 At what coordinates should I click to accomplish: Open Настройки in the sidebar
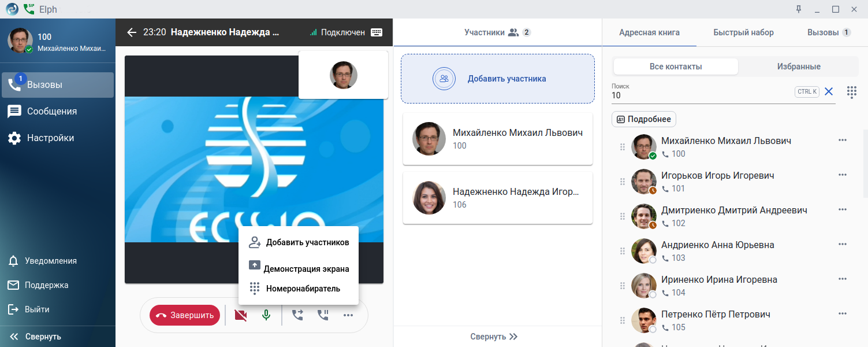58,138
